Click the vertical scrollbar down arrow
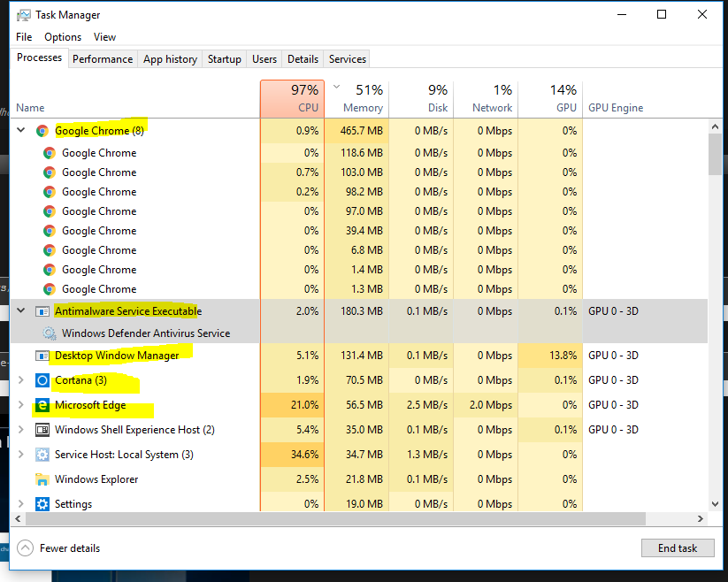The height and width of the screenshot is (582, 728). [x=715, y=504]
